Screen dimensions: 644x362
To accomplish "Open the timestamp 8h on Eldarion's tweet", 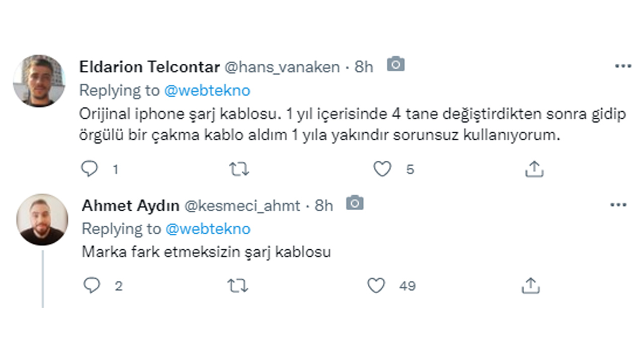I will [364, 67].
